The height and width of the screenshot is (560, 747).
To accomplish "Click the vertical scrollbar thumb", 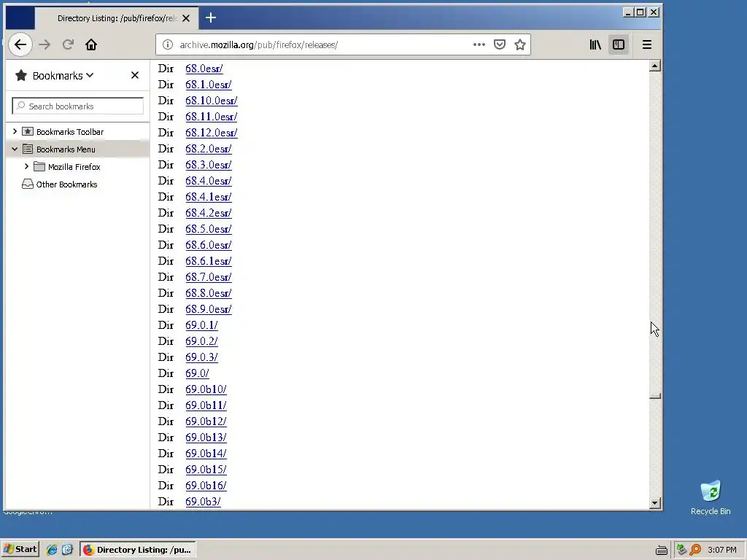I will (655, 396).
